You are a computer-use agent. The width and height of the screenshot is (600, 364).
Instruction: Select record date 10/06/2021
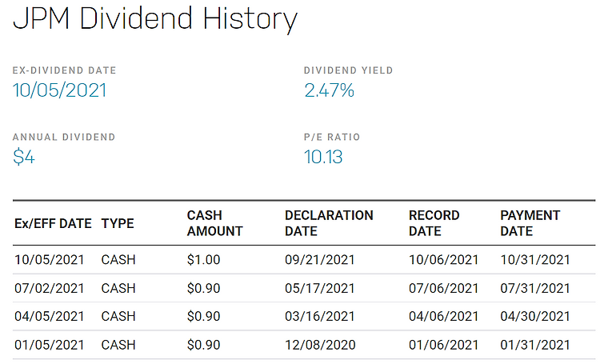[443, 260]
